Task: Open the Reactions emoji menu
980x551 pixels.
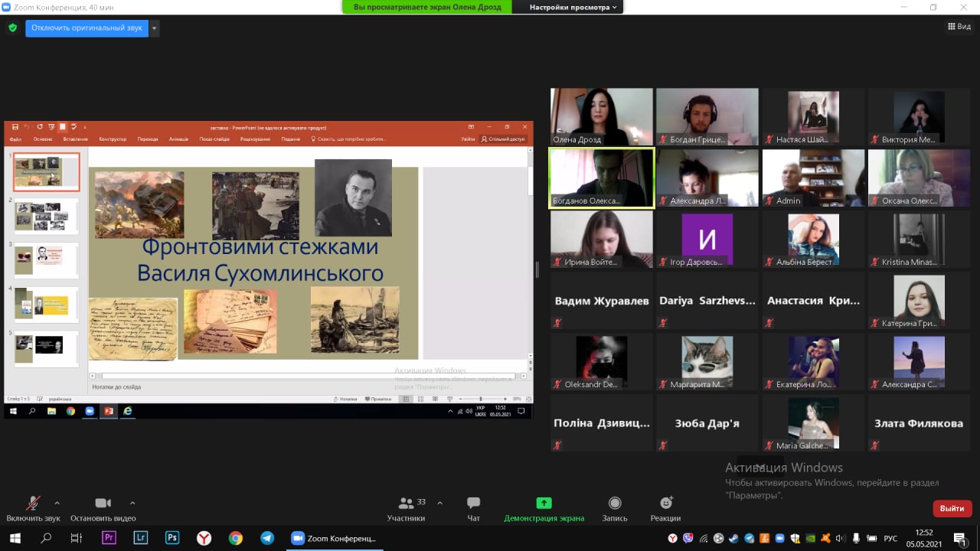Action: point(665,504)
